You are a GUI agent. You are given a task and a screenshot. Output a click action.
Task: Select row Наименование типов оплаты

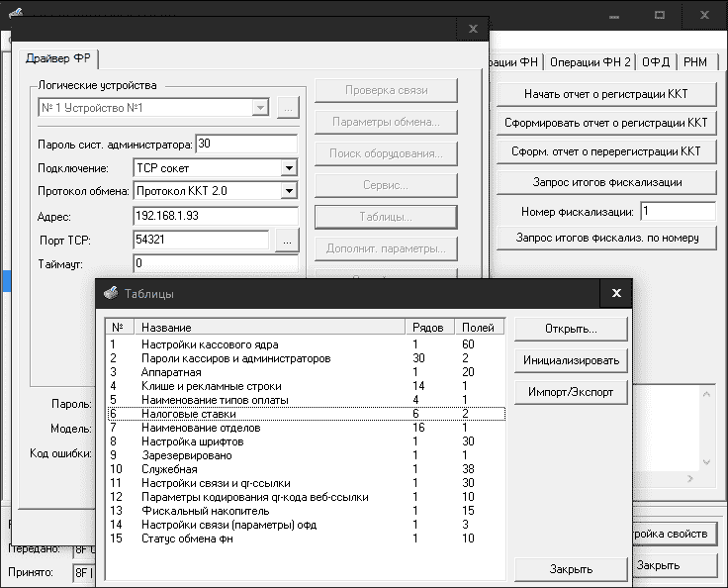[306, 400]
